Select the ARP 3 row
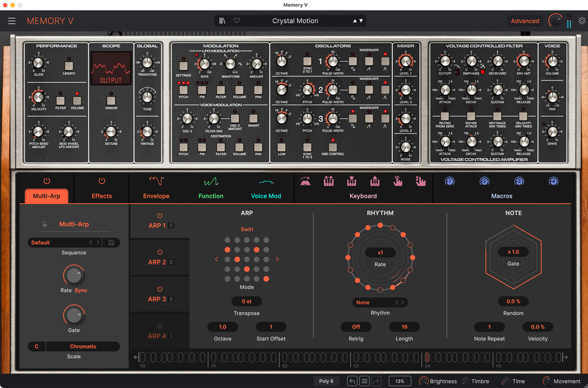588x388 pixels. point(160,295)
